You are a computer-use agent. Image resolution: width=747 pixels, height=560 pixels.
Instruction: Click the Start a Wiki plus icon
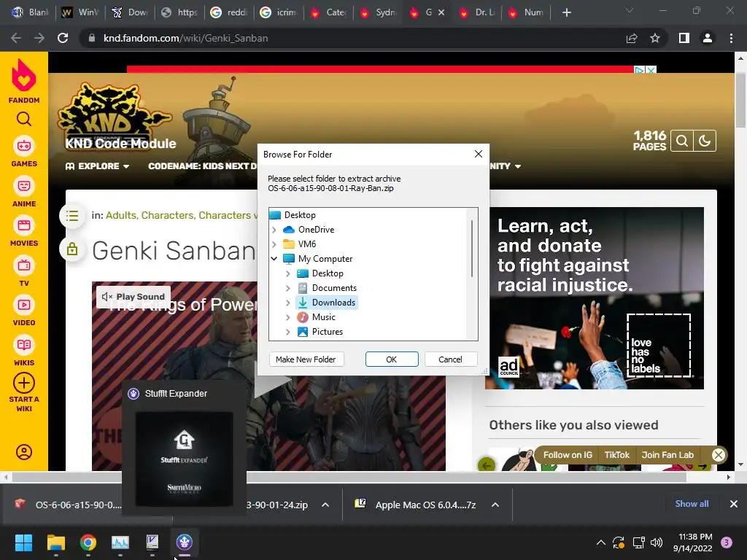pyautogui.click(x=24, y=383)
